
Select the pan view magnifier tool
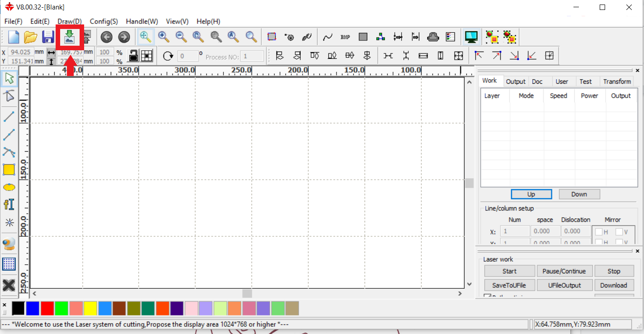pos(146,37)
